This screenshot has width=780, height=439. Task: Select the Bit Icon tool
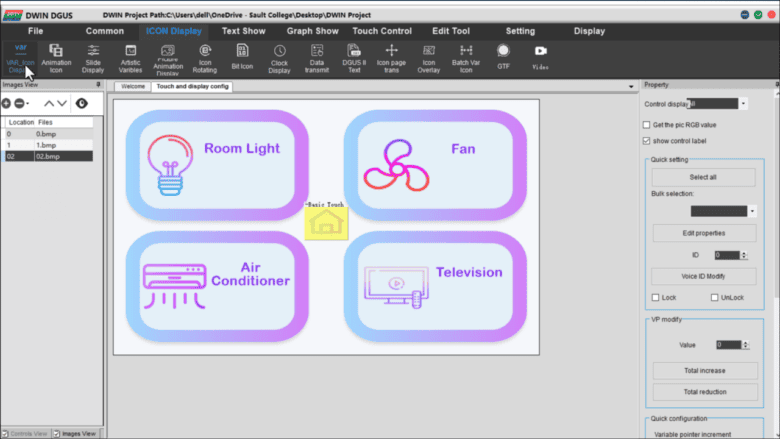tap(242, 57)
